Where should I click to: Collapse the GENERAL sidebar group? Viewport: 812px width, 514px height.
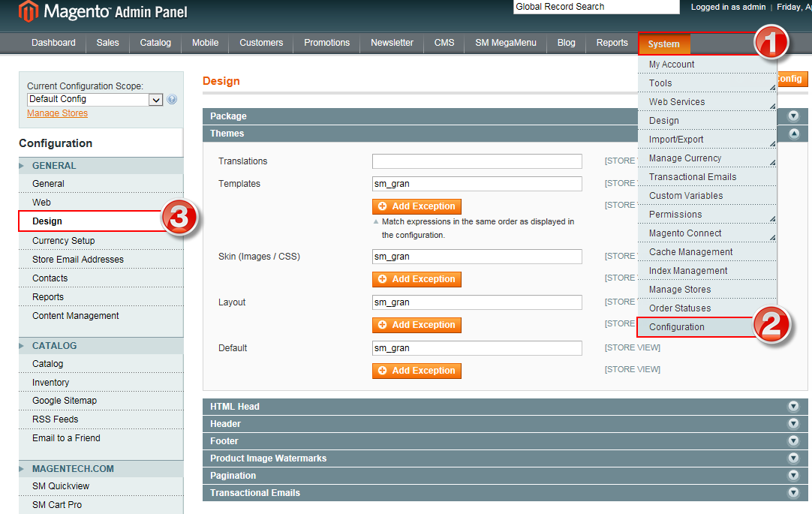click(x=101, y=166)
